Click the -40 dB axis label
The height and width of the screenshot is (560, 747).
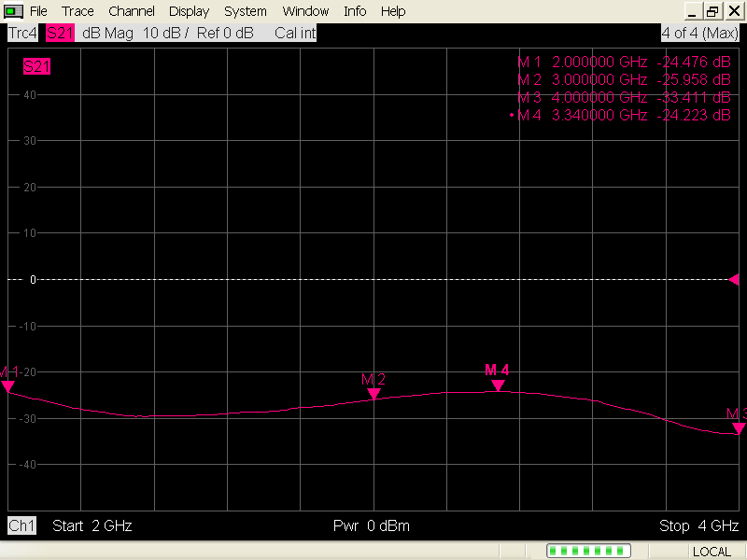tap(28, 464)
